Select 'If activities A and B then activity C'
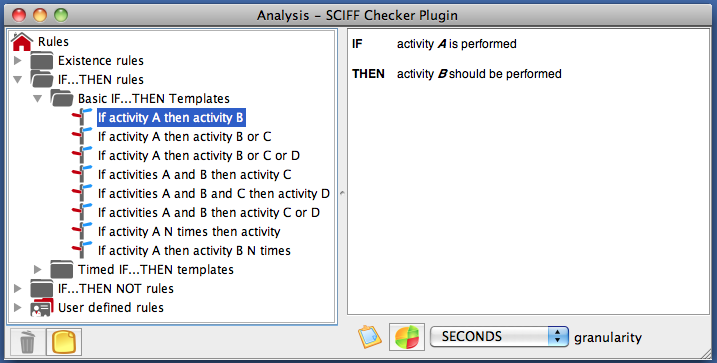Image resolution: width=717 pixels, height=363 pixels. [x=194, y=174]
